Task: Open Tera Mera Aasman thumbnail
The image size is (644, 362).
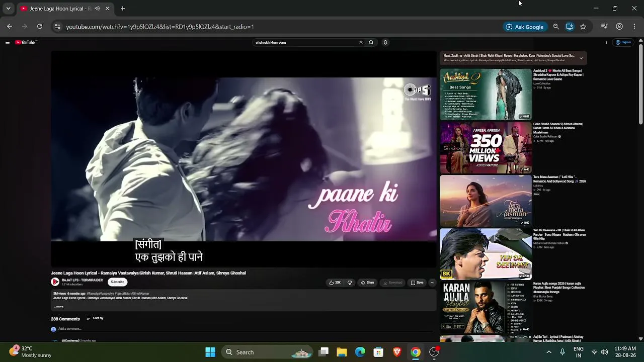Action: coord(486,201)
